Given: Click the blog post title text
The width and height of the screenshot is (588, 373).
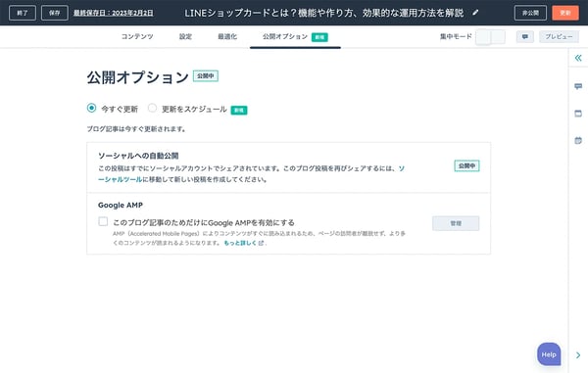Looking at the screenshot, I should click(x=324, y=13).
